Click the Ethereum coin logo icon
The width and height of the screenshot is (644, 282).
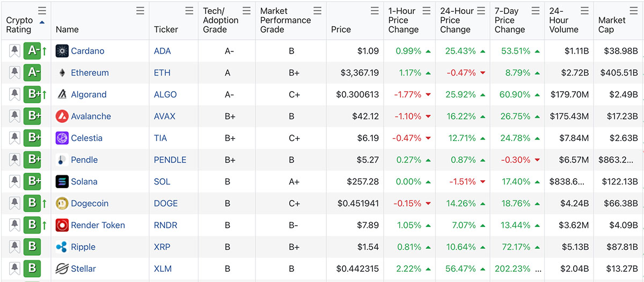coord(62,73)
